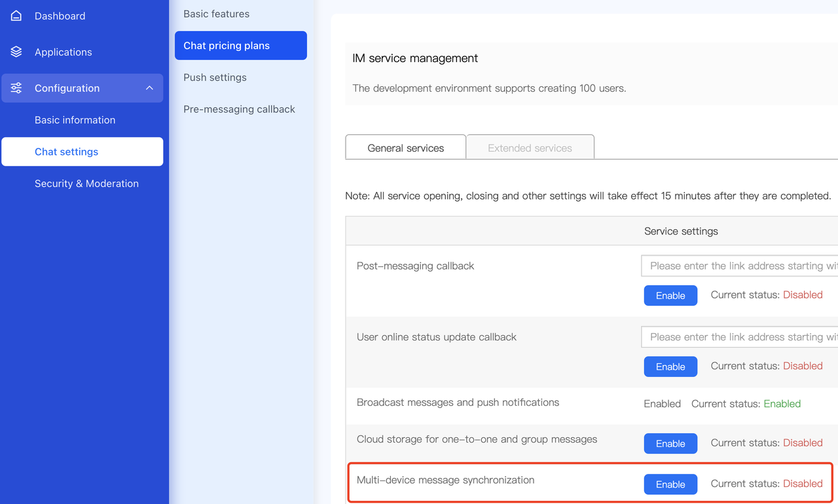Viewport: 838px width, 504px height.
Task: Switch to General services tab
Action: (x=406, y=147)
